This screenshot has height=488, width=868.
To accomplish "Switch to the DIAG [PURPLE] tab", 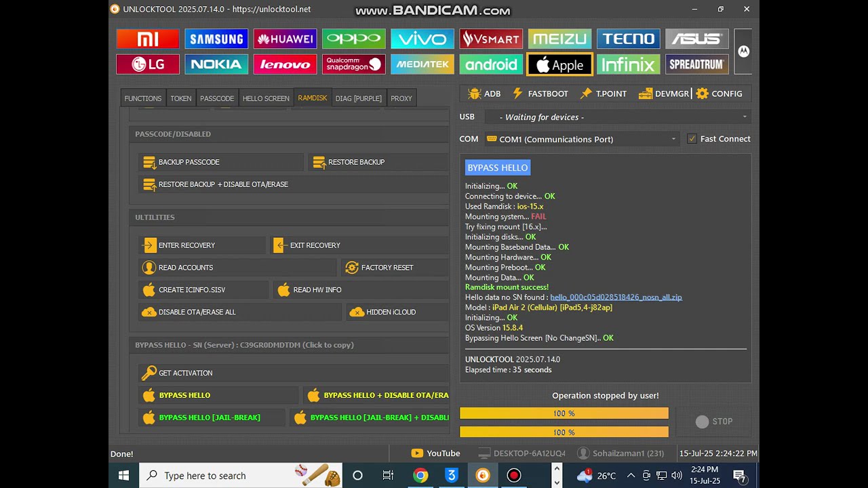I will (x=359, y=98).
